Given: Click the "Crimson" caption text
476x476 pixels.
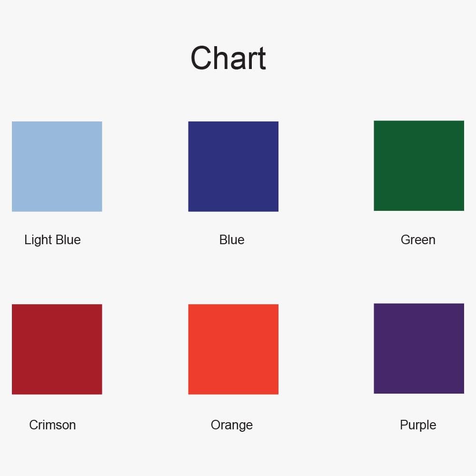Looking at the screenshot, I should point(52,425).
